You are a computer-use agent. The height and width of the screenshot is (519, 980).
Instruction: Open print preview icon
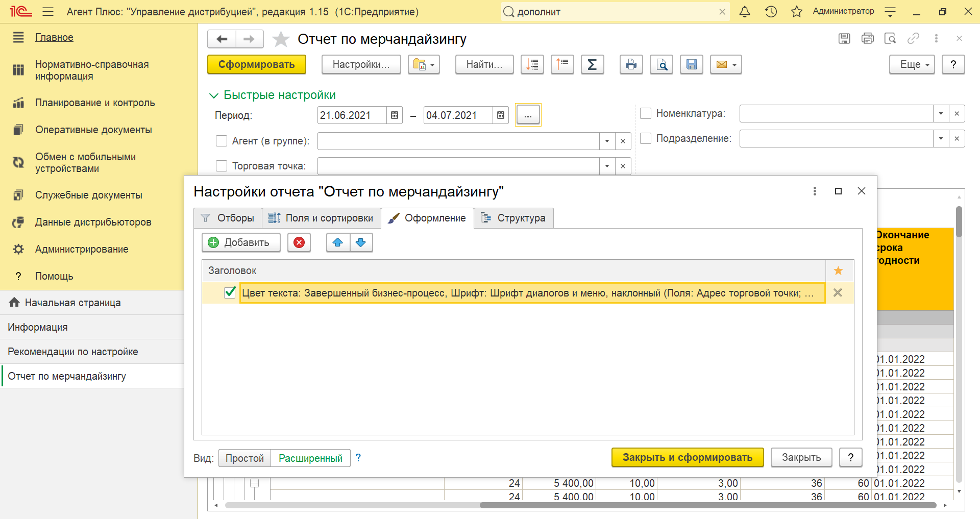661,64
